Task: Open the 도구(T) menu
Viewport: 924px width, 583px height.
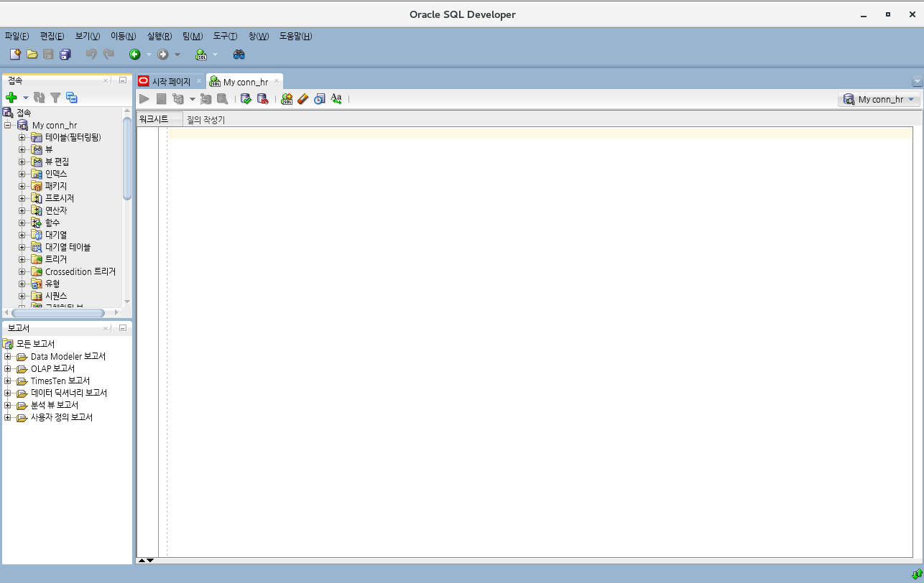Action: coord(225,36)
